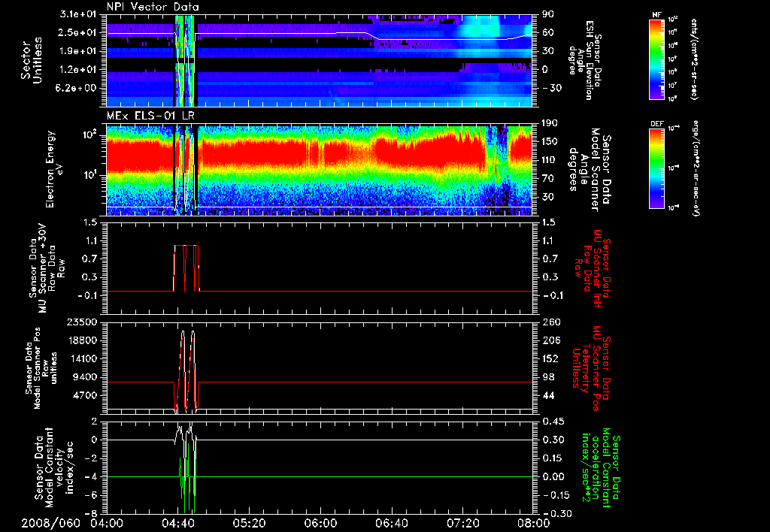The image size is (770, 532).
Task: Click the "-0.15" acceleration tick label
Action: click(555, 495)
